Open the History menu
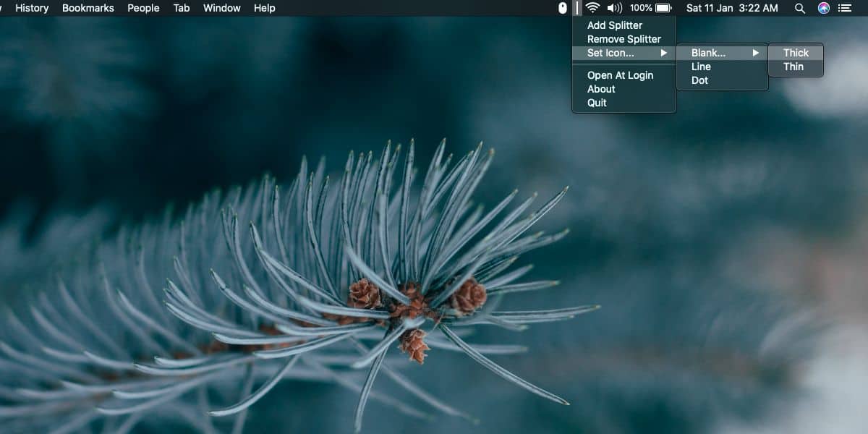This screenshot has width=868, height=434. (x=32, y=8)
